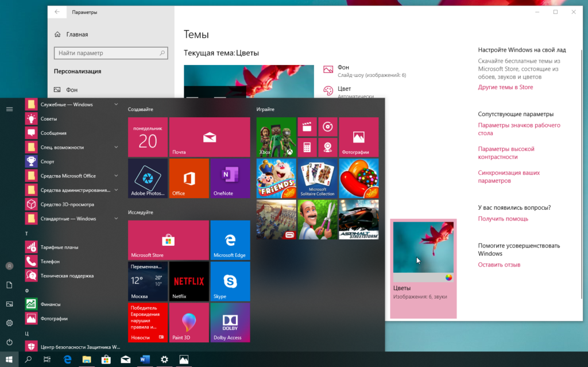Click the power button in Start menu
The height and width of the screenshot is (367, 588).
[x=9, y=342]
